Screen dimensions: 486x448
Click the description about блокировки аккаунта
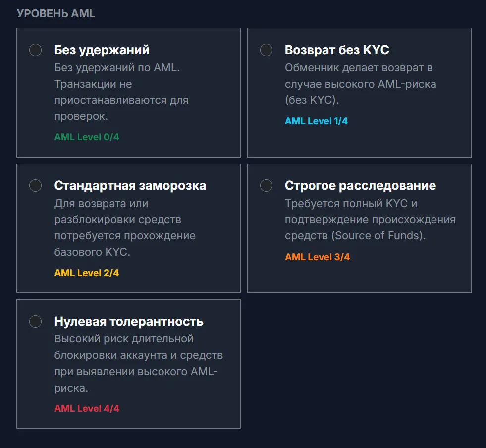click(x=139, y=363)
